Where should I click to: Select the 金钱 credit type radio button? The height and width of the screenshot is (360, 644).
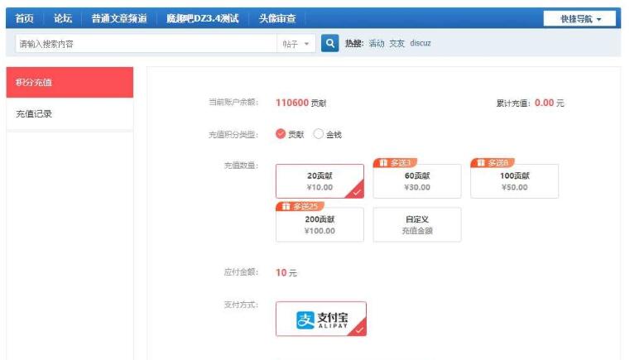coord(319,134)
